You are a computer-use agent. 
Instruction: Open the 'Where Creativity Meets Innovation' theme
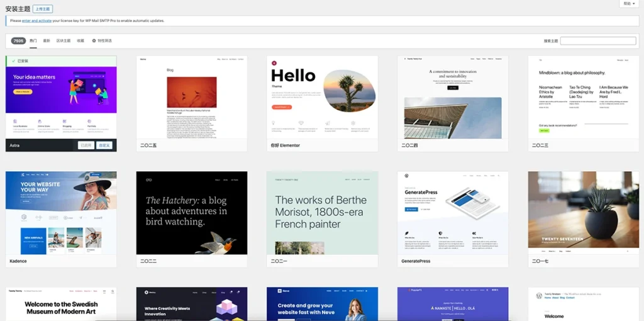click(x=192, y=304)
